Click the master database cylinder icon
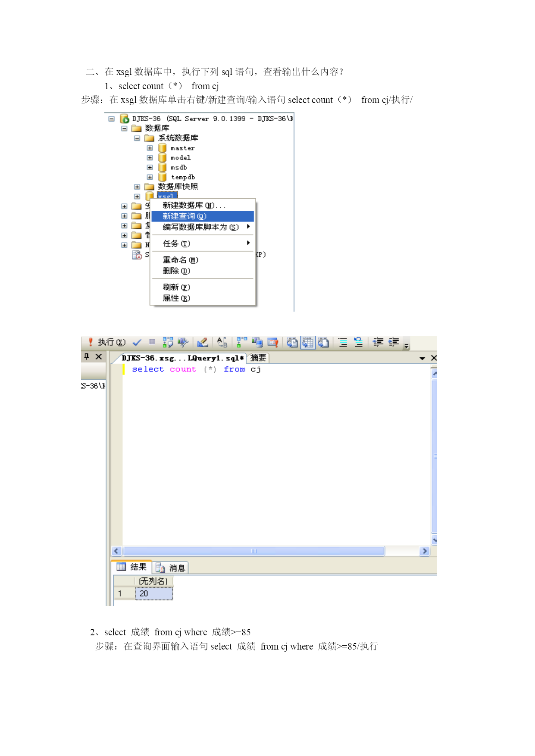Screen dimensions: 535x756 coord(162,148)
